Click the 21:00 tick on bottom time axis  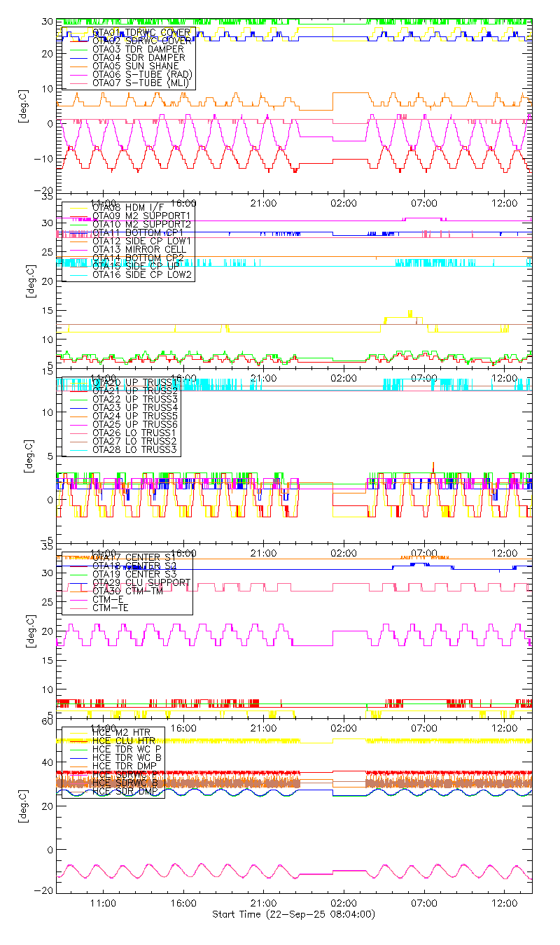[x=263, y=904]
